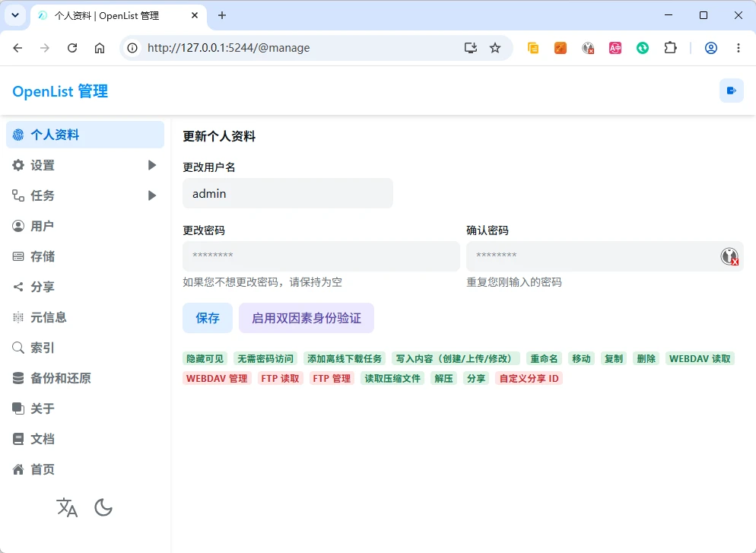Screen dimensions: 756x553
Task: Click the password manager icon in 确认密码 field
Action: tap(729, 256)
